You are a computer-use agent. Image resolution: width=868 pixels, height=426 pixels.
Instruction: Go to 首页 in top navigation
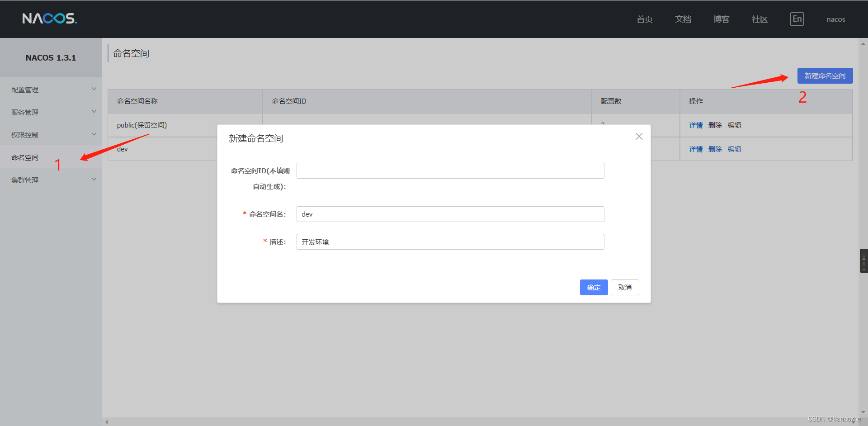[x=645, y=19]
